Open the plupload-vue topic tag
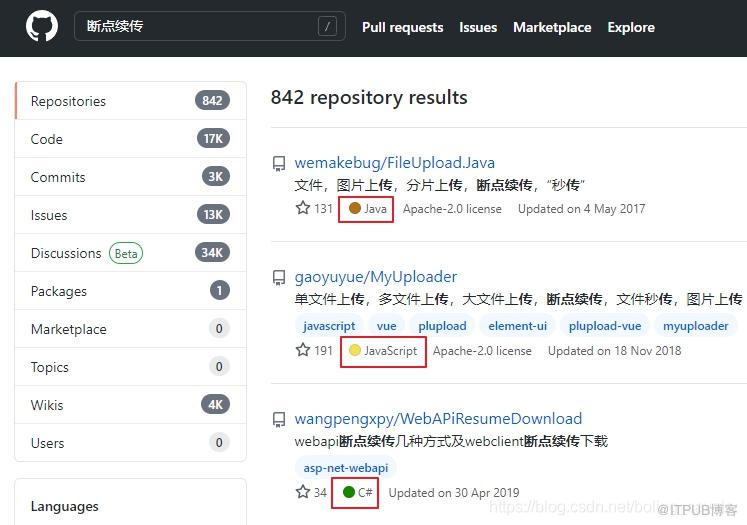 click(x=605, y=326)
